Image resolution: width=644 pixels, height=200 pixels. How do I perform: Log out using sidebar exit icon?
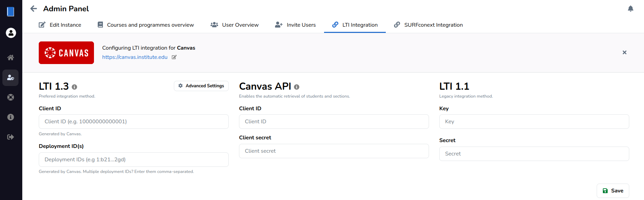tap(11, 137)
